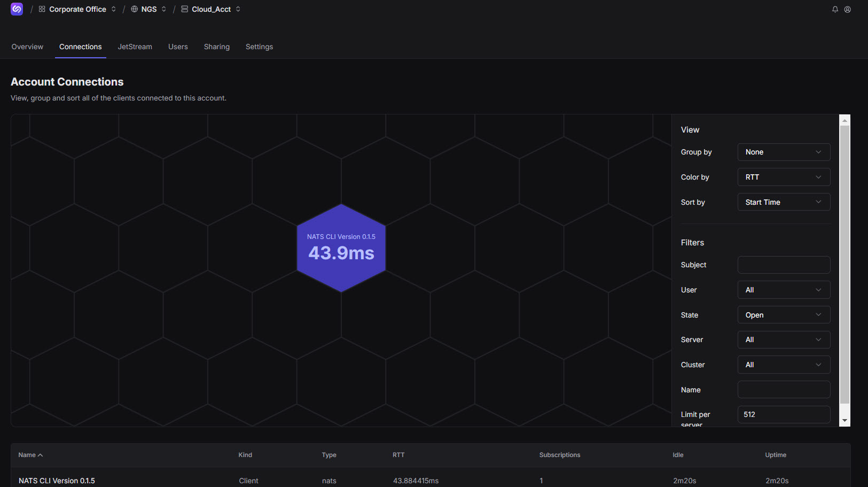868x487 pixels.
Task: Open the notifications bell icon
Action: coord(835,9)
